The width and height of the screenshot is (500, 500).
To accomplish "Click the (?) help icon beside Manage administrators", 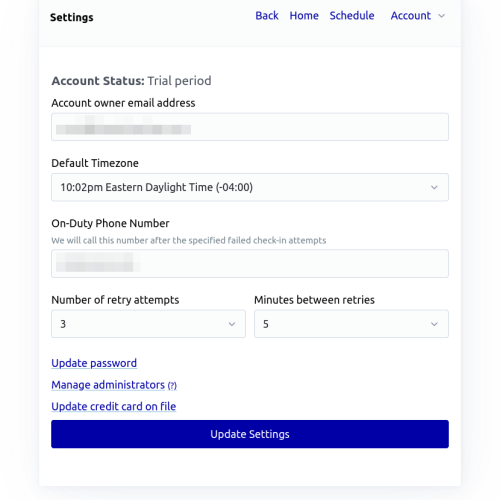I will pyautogui.click(x=172, y=386).
